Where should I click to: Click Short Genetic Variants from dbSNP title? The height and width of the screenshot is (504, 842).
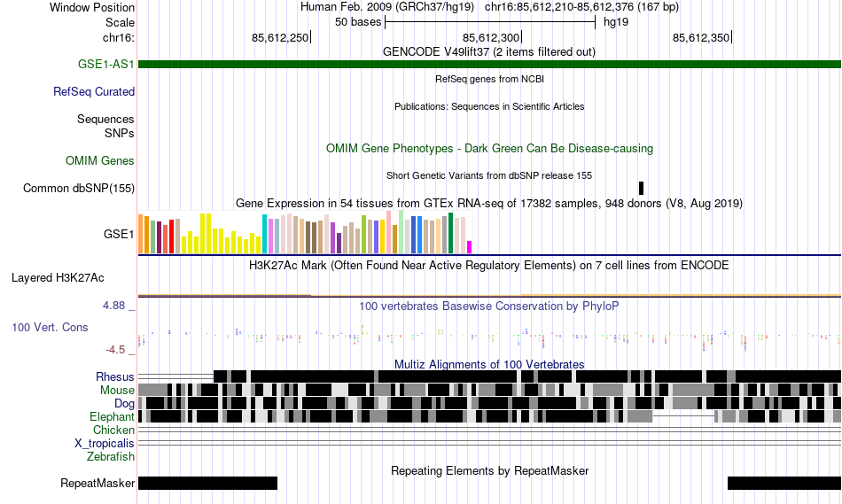tap(489, 175)
